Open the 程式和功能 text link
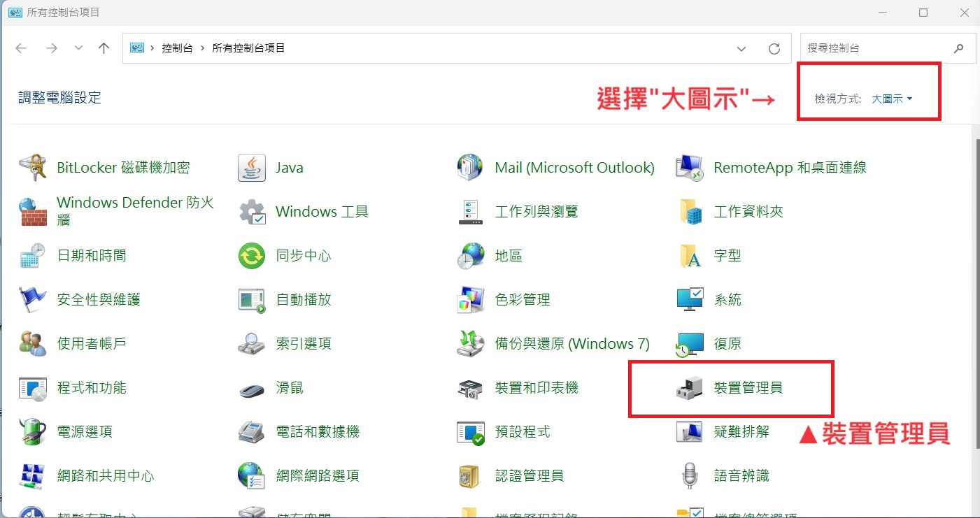This screenshot has width=980, height=518. pos(92,388)
